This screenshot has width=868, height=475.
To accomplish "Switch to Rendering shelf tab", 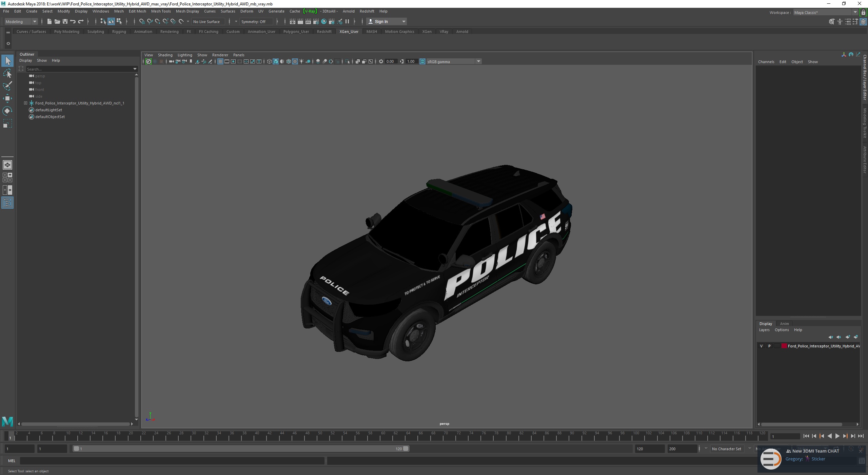I will click(169, 32).
